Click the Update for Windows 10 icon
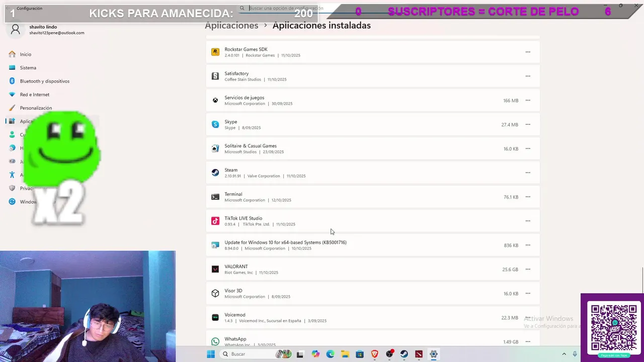Viewport: 644px width, 362px height. pos(215,245)
